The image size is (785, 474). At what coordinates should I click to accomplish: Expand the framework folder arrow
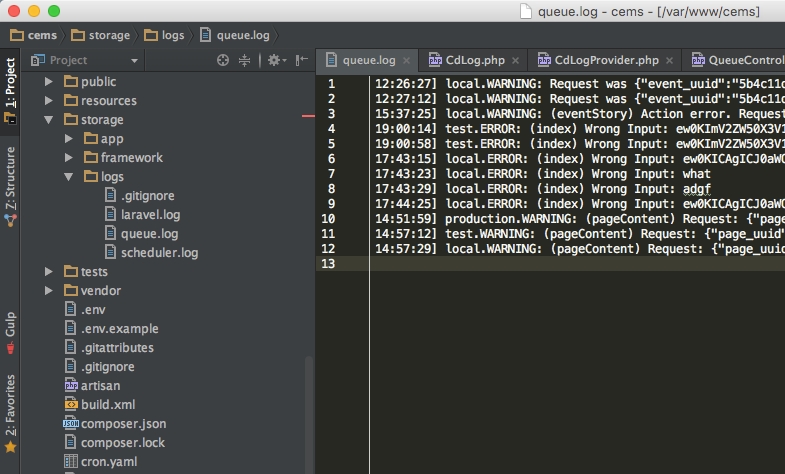click(x=68, y=158)
